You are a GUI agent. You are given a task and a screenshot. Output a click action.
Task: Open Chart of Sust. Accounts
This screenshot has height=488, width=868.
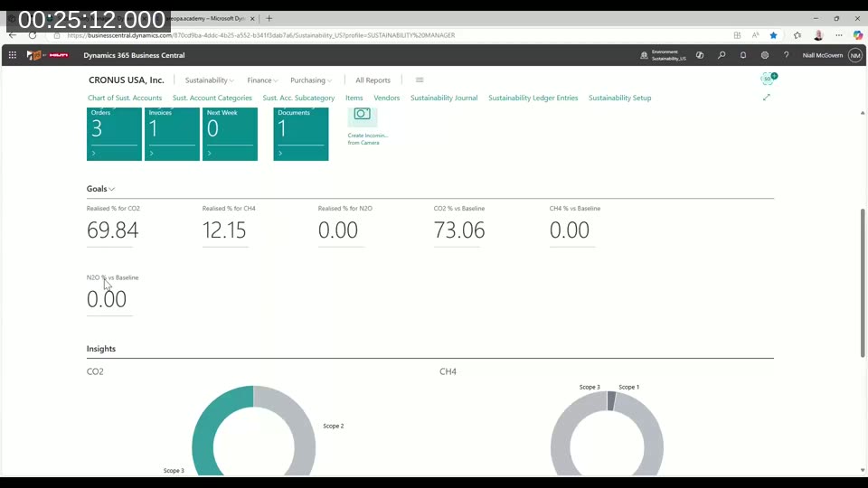coord(125,98)
